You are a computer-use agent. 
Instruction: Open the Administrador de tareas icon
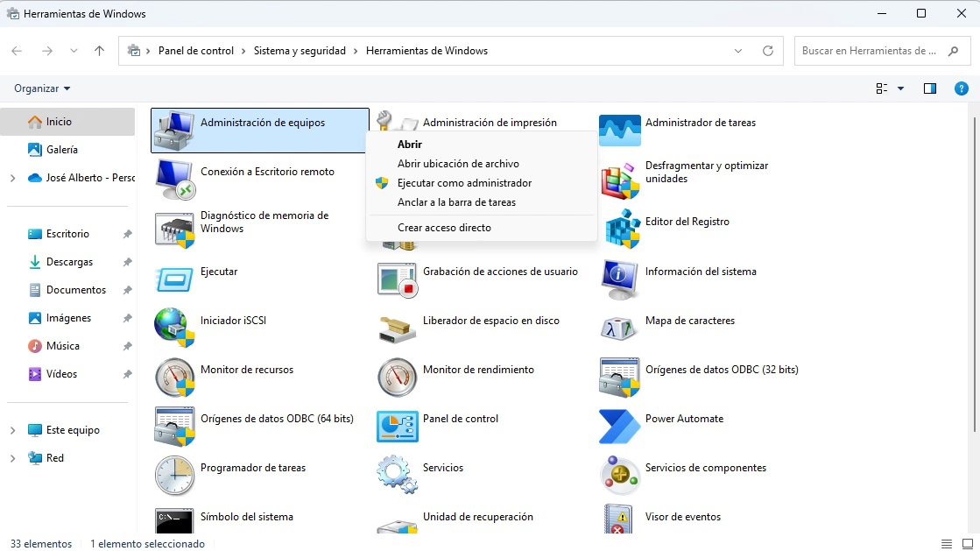click(x=619, y=131)
